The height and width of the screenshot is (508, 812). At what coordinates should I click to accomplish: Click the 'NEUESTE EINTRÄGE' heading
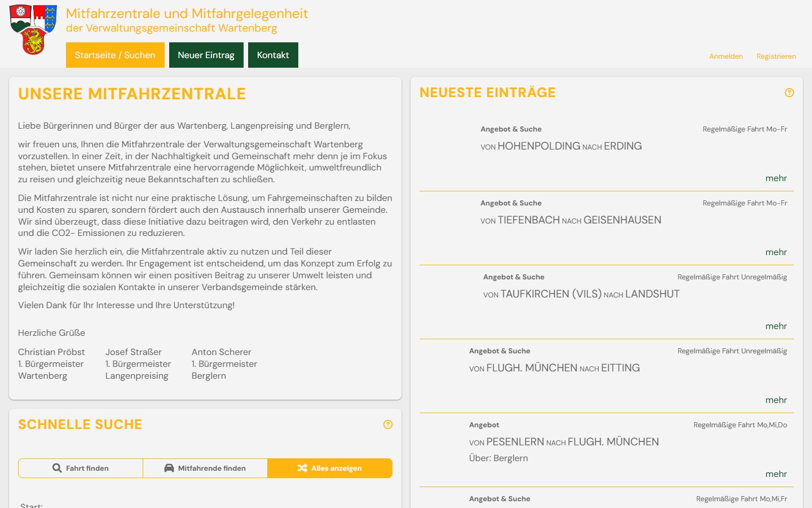(488, 93)
